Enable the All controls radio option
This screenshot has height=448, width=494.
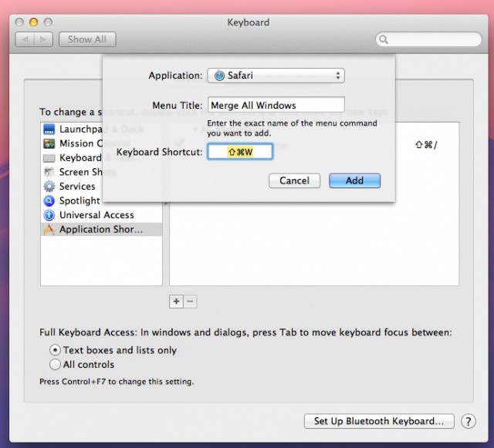[56, 365]
